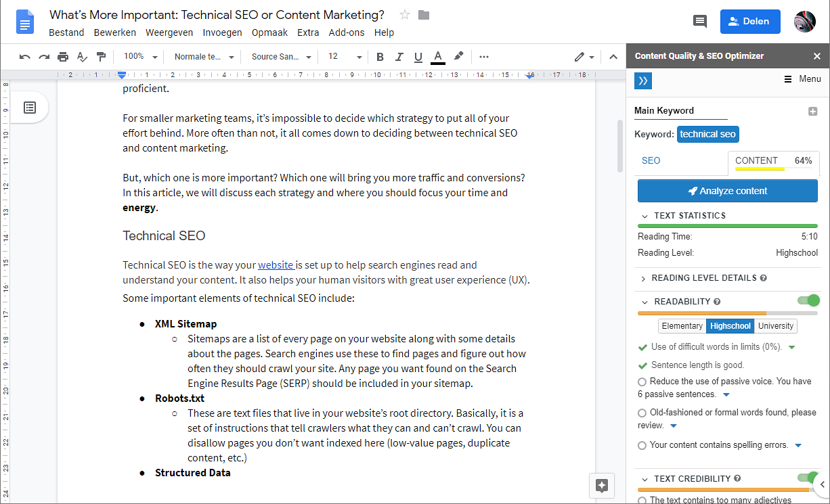Open the comment history icon
Screen dimensions: 830x504
(700, 22)
